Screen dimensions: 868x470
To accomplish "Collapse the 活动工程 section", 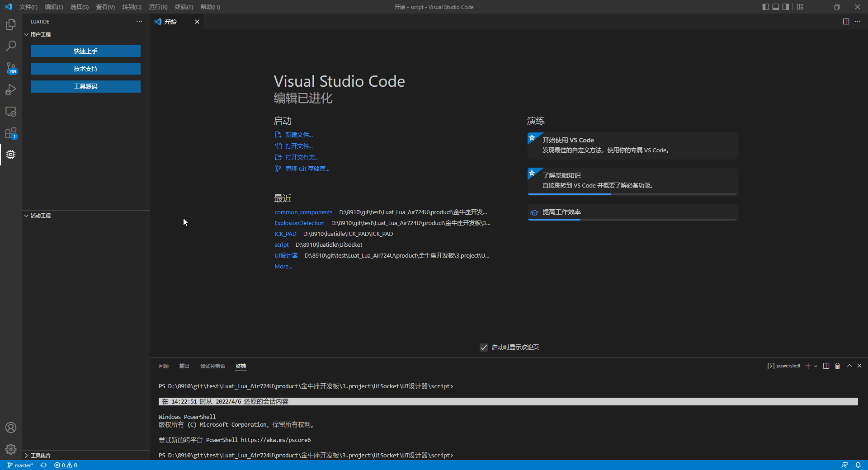I will [x=86, y=216].
